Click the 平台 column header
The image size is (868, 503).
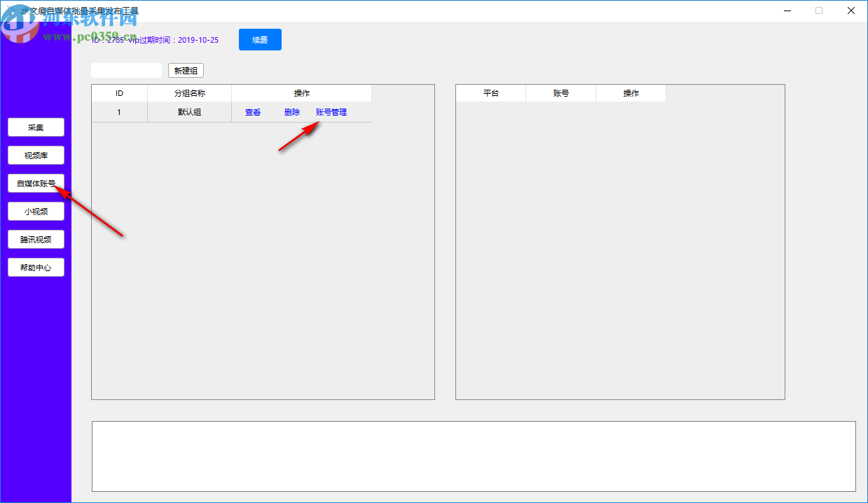[491, 93]
